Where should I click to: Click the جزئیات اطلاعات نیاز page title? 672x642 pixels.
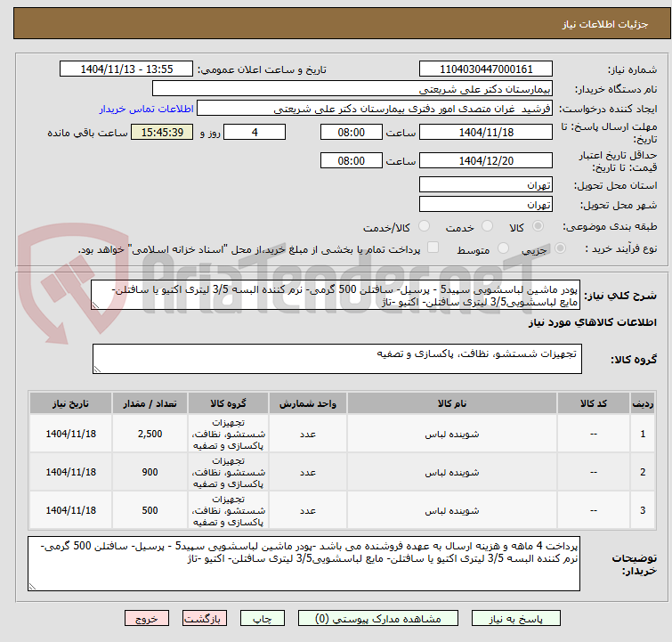click(x=605, y=24)
